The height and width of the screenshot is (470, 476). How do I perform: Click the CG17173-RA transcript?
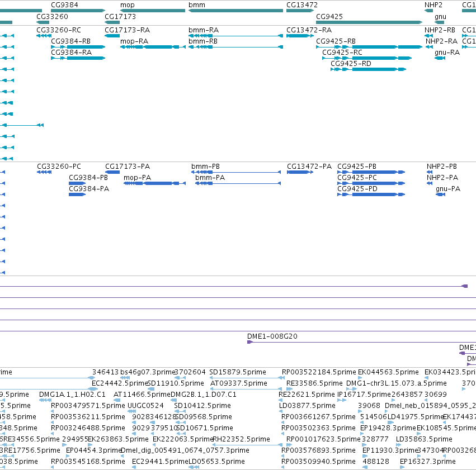tap(112, 36)
